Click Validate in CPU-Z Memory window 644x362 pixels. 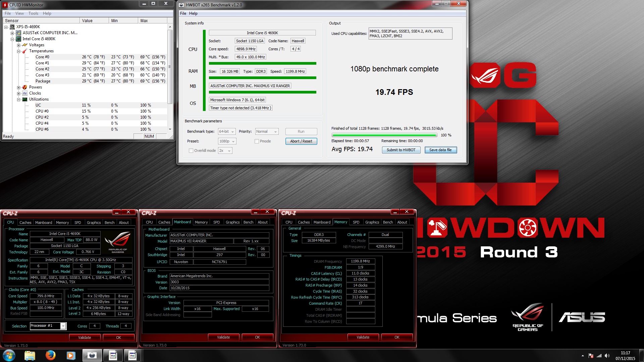(363, 337)
